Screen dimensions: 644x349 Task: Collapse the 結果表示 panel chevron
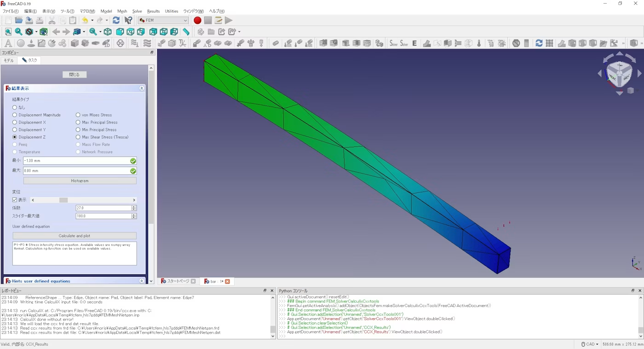(x=142, y=88)
